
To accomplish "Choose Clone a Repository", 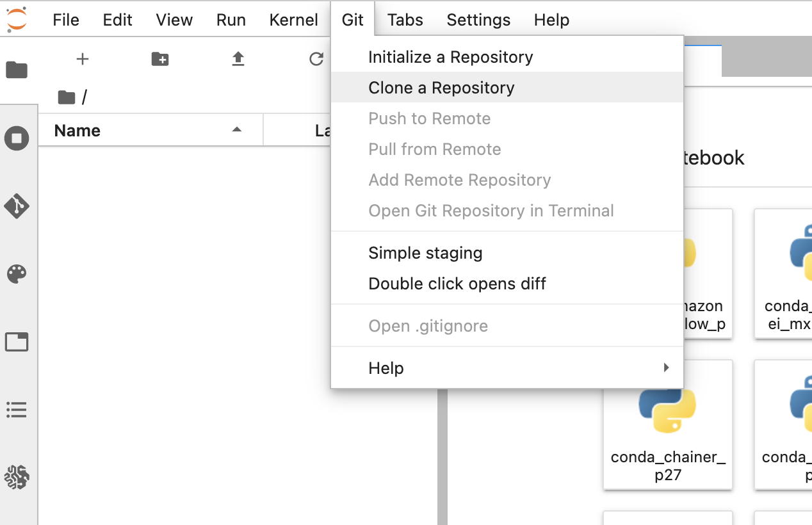I will (507, 88).
